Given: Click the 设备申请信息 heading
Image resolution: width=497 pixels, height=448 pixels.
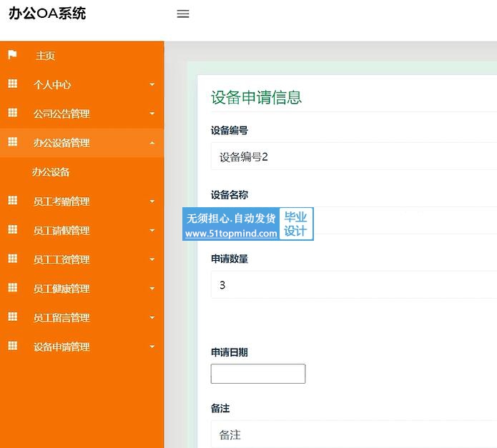Looking at the screenshot, I should click(256, 97).
